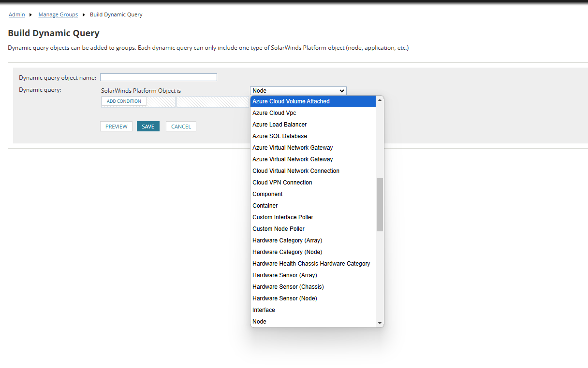Select Hardware Sensor (Chassis)
This screenshot has width=588, height=368.
click(313, 287)
